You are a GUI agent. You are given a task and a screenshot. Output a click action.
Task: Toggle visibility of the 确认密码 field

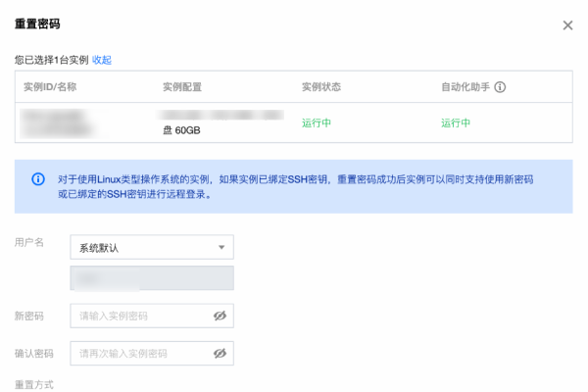[x=220, y=353]
